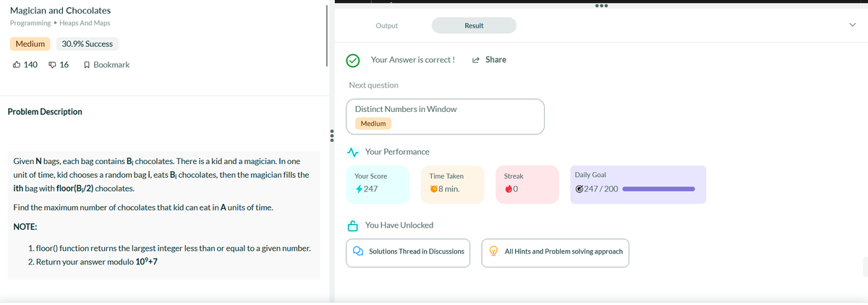Open All Hints and Problem solving approach
This screenshot has height=305, width=868.
click(557, 252)
